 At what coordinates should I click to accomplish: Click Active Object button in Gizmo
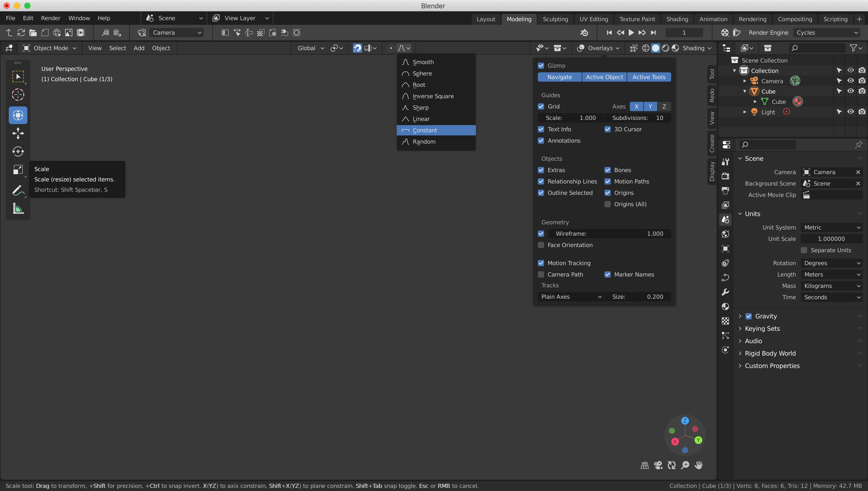604,76
